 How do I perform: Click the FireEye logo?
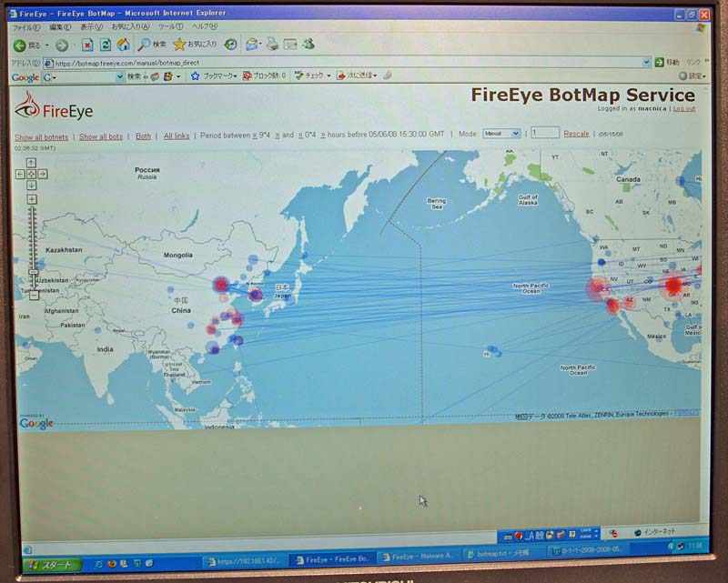54,106
